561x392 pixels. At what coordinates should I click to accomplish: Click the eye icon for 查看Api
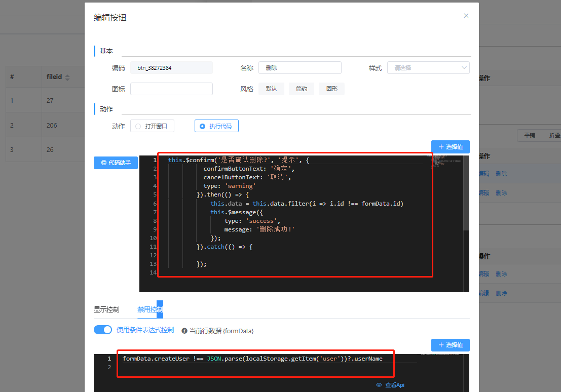[379, 385]
